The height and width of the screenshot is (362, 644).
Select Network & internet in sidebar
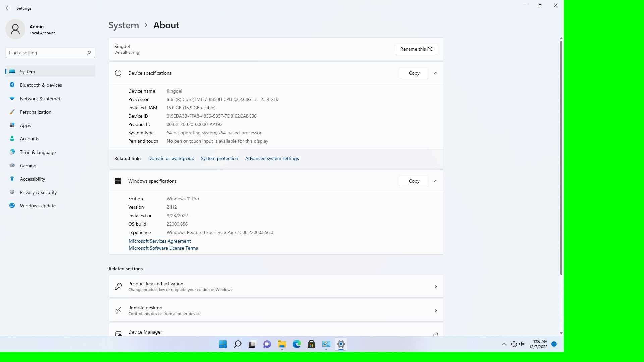pos(50,99)
